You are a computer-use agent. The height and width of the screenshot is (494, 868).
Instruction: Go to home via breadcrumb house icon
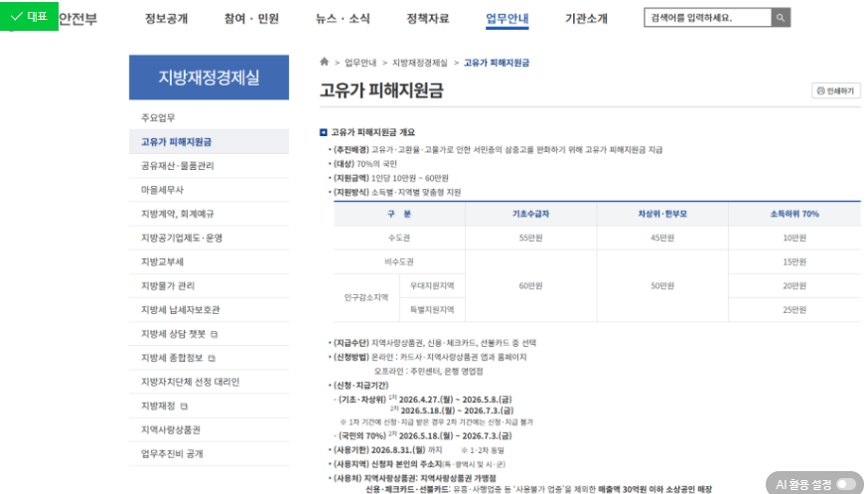click(325, 62)
